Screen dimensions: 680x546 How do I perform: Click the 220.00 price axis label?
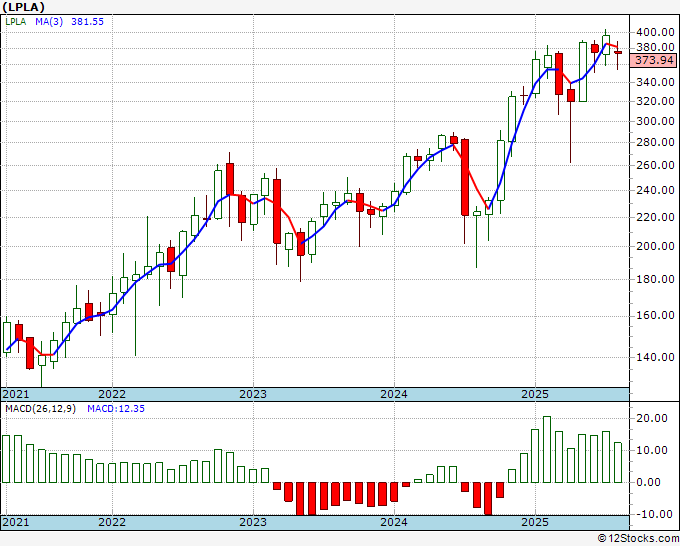click(655, 217)
